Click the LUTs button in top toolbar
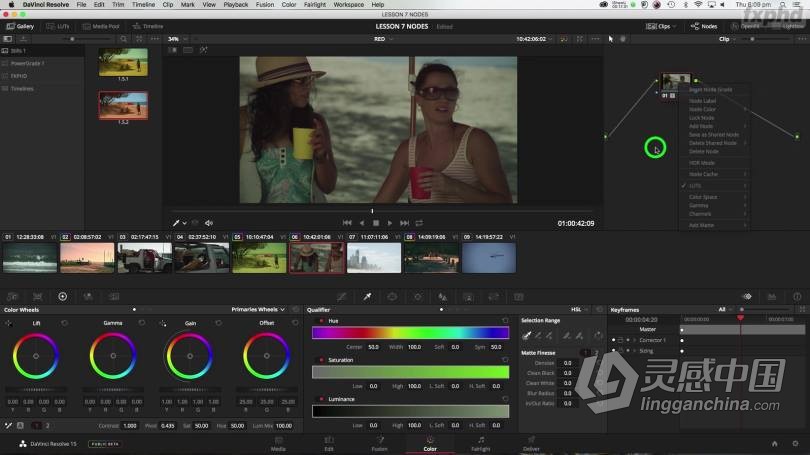The width and height of the screenshot is (810, 455). [59, 26]
